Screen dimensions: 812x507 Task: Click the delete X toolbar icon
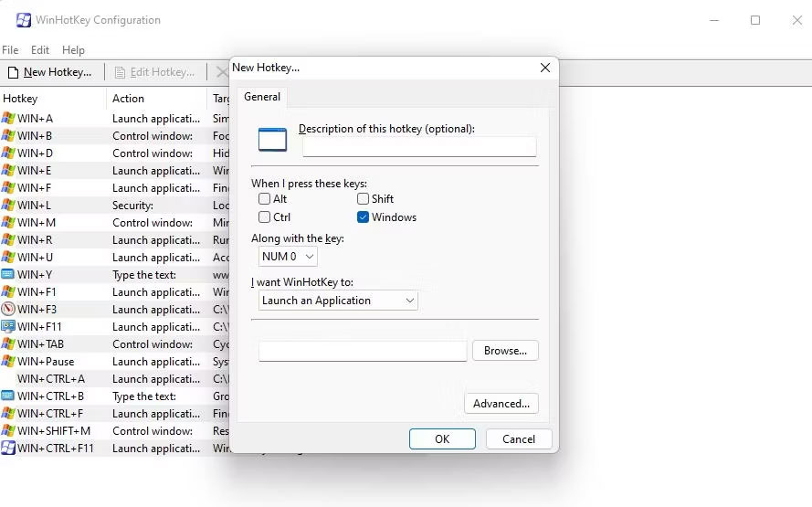click(x=222, y=72)
